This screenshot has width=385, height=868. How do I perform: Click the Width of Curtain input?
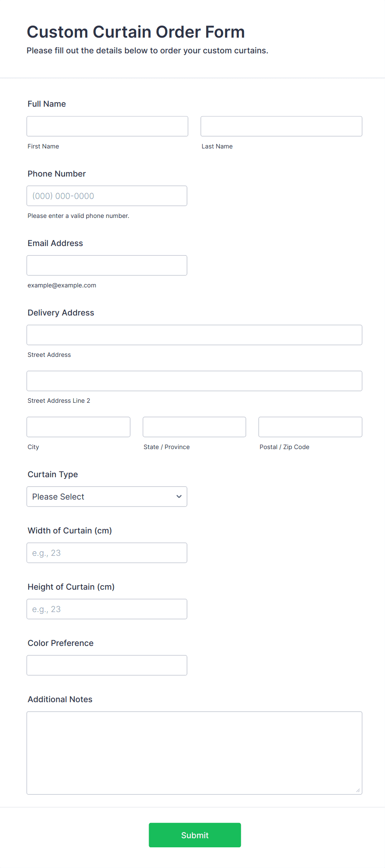coord(107,552)
